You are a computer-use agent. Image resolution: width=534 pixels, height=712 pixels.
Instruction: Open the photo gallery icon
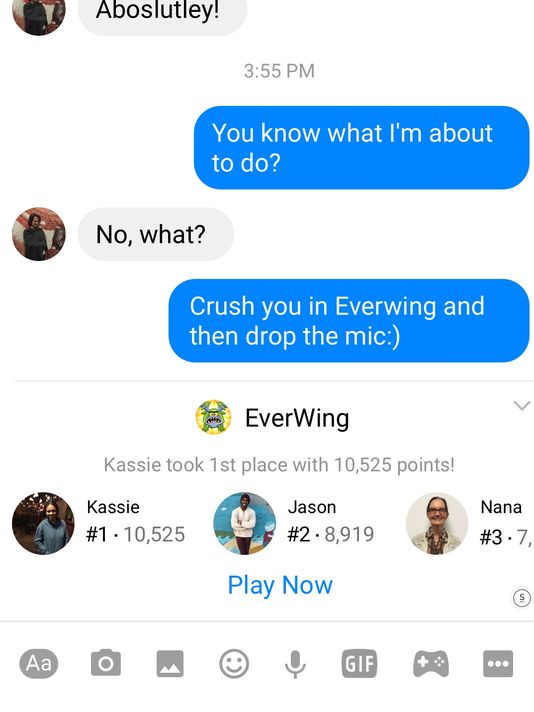click(x=170, y=664)
